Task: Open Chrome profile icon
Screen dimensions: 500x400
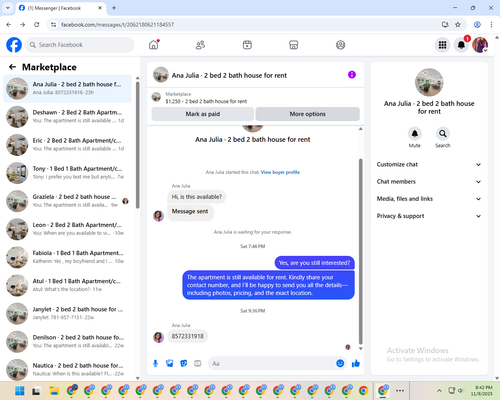Action: [477, 24]
